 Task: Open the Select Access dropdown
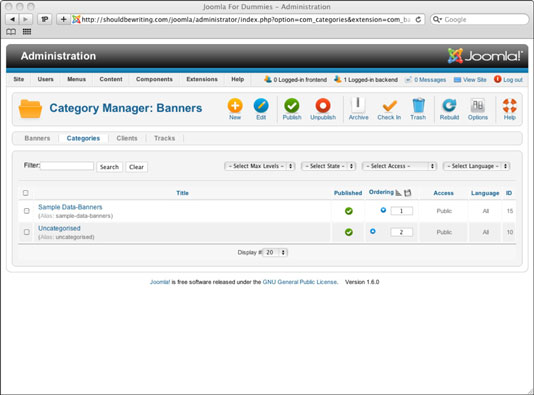[399, 166]
